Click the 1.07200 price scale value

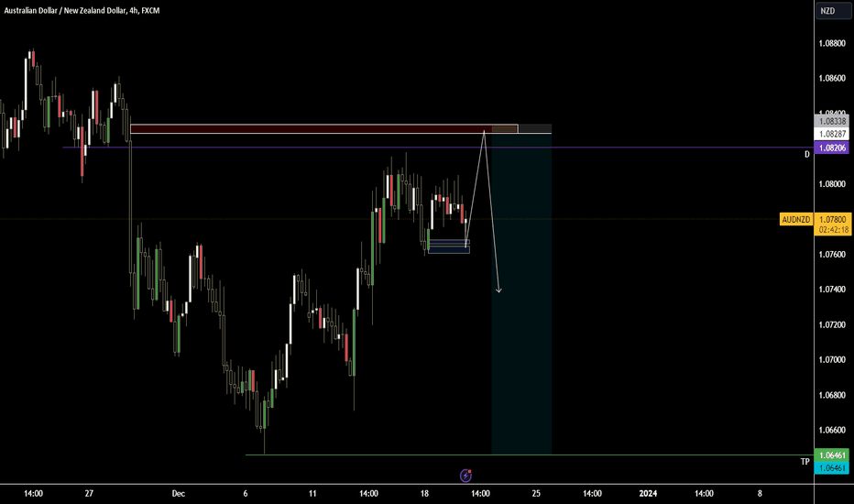coord(832,324)
